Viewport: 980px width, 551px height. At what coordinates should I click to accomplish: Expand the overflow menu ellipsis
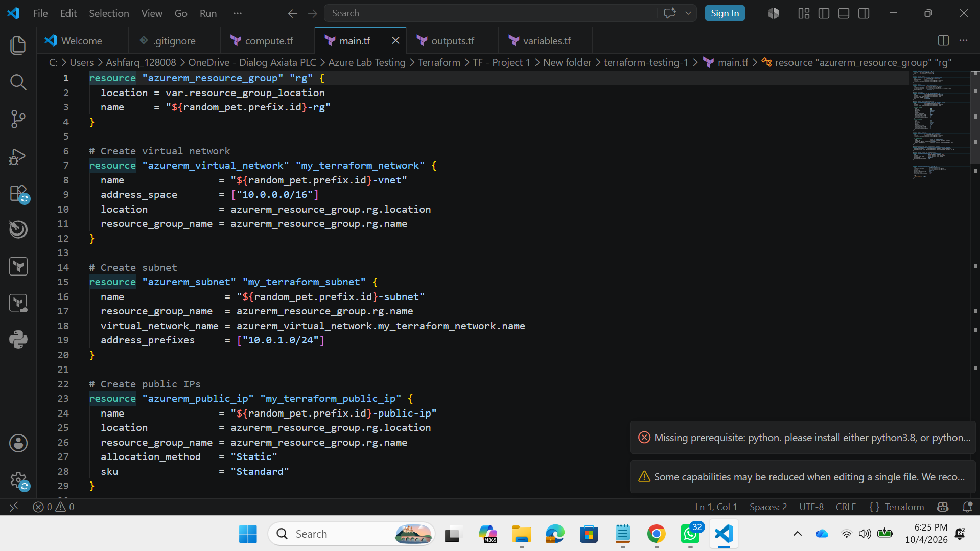point(237,13)
